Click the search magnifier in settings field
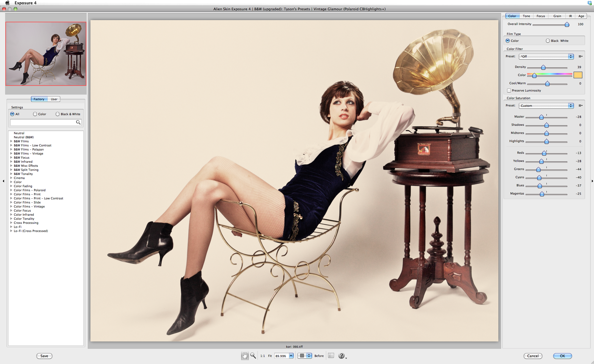Viewport: 594px width, 364px height. click(78, 122)
